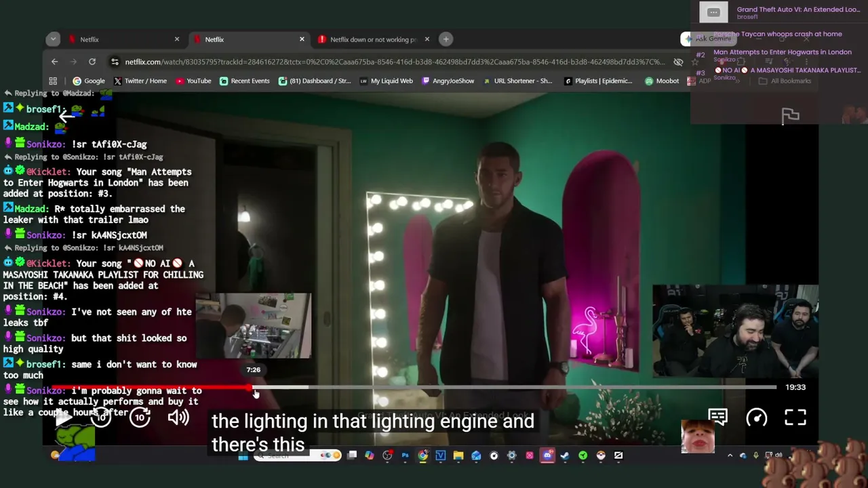Open the AngryJoeShow Twitch bookmark
The height and width of the screenshot is (488, 868).
448,81
